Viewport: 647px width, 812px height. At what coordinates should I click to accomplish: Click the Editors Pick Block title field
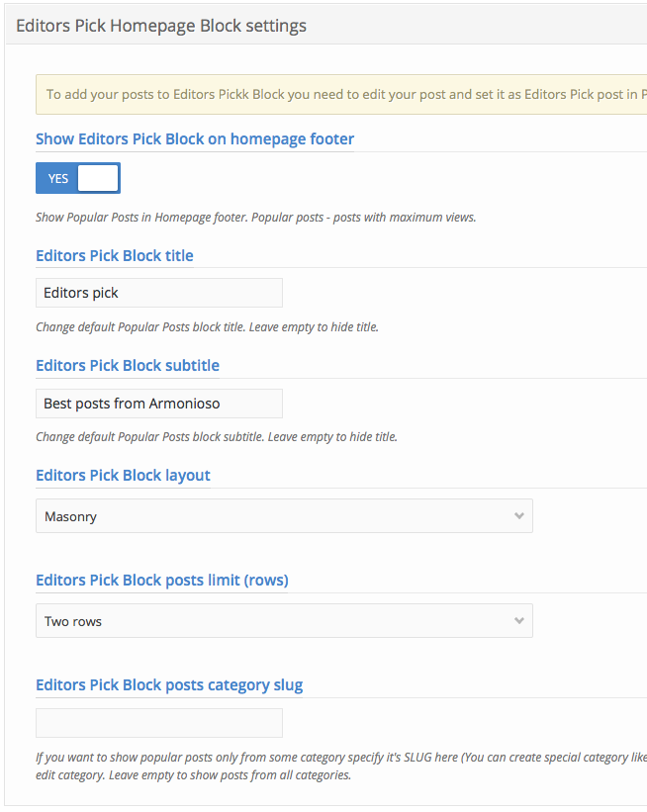[x=158, y=293]
